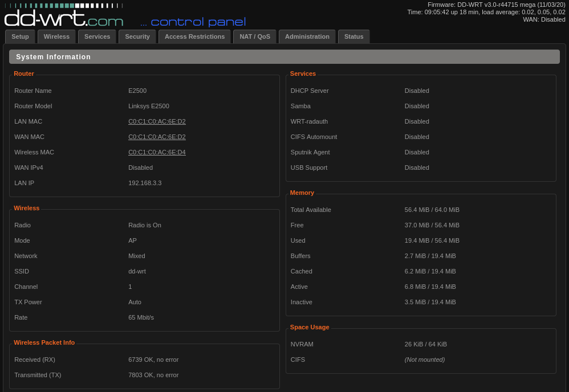Click the Wireless MAC address link
Image resolution: width=569 pixels, height=392 pixels.
[x=157, y=152]
